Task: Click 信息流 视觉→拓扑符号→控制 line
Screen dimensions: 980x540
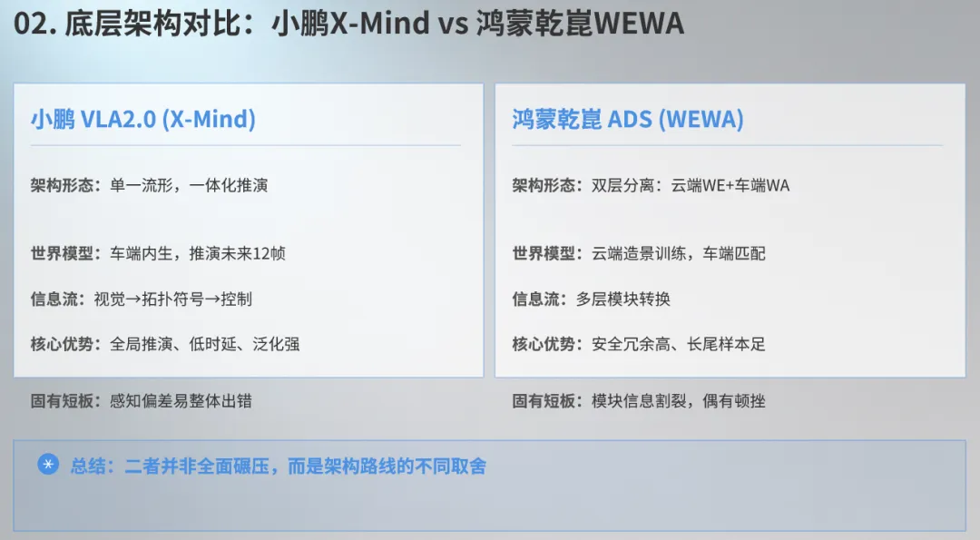Action: 142,299
